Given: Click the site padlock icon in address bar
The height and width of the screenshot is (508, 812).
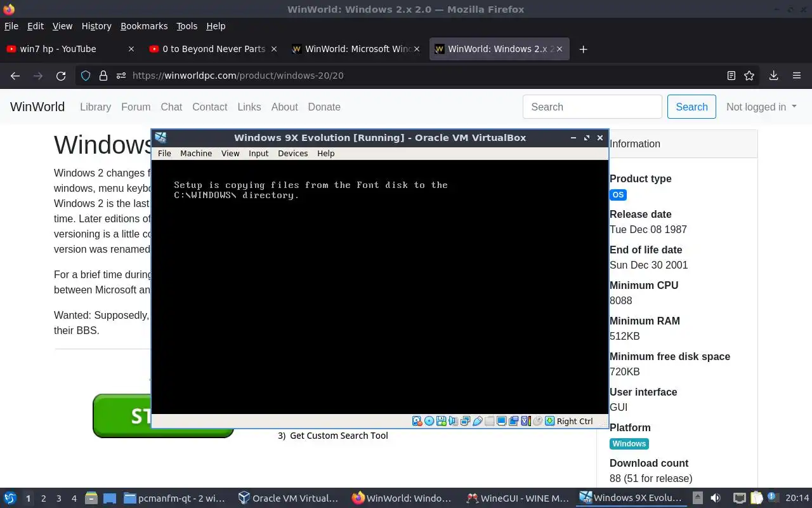Looking at the screenshot, I should click(103, 76).
